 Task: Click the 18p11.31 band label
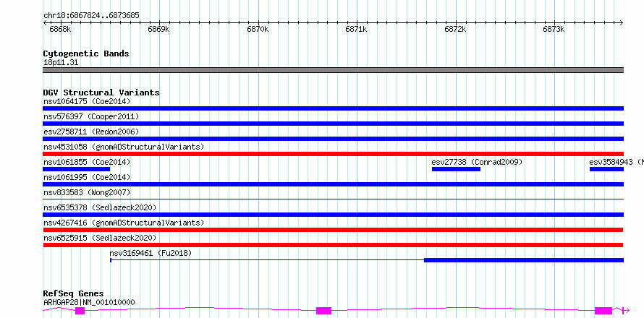click(x=61, y=63)
